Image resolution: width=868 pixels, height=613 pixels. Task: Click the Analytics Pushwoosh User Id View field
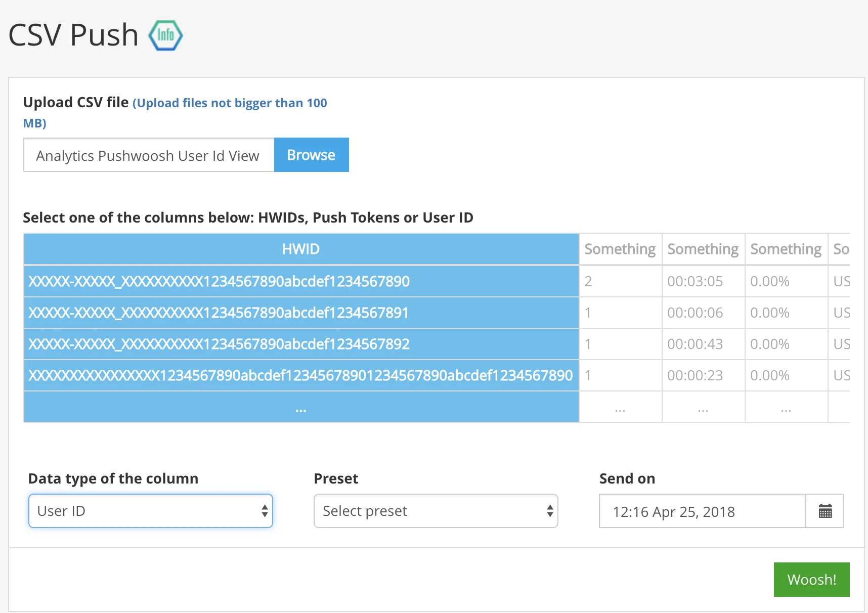click(148, 155)
